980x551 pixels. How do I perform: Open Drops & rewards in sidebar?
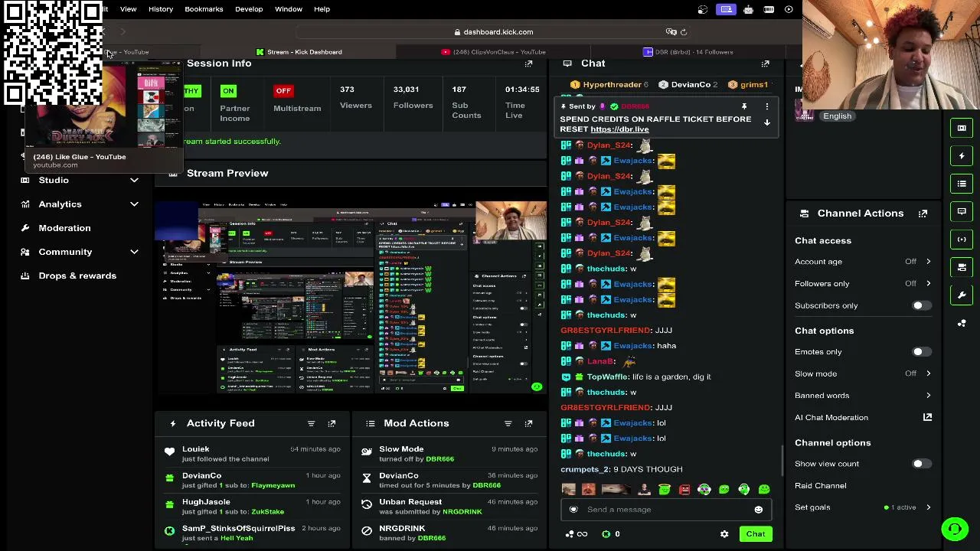[77, 275]
